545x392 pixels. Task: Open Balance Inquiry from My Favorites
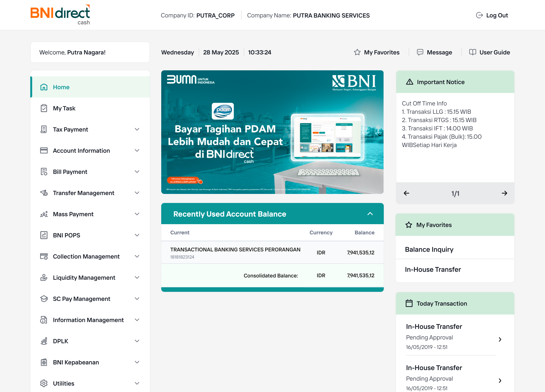(x=429, y=249)
